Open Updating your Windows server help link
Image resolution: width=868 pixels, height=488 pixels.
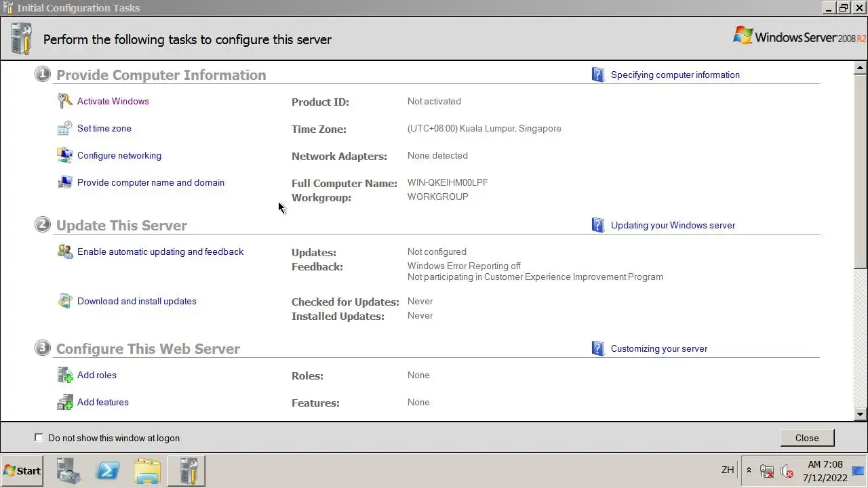673,225
